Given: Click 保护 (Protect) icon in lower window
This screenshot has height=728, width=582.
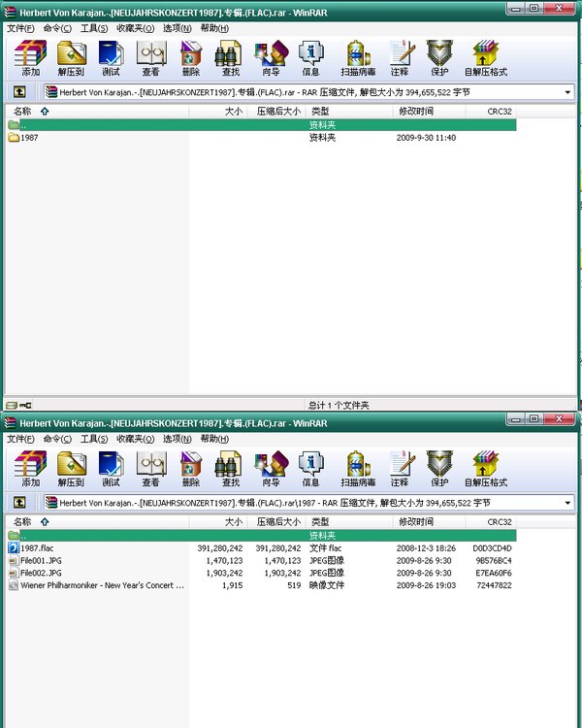Looking at the screenshot, I should 439,469.
